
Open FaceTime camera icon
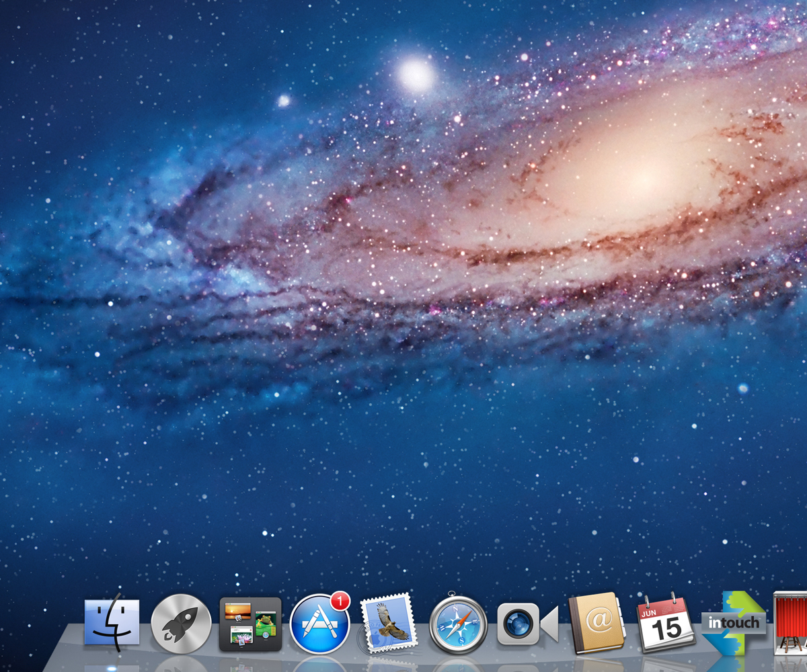528,624
